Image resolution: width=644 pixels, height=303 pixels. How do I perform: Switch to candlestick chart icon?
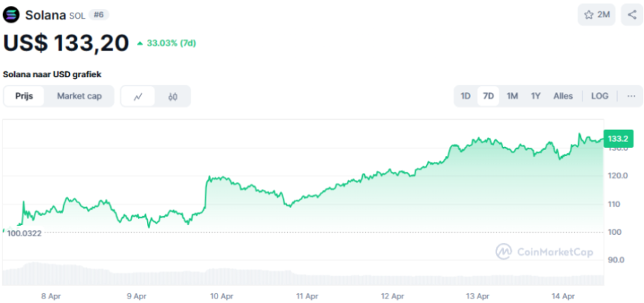pyautogui.click(x=172, y=96)
